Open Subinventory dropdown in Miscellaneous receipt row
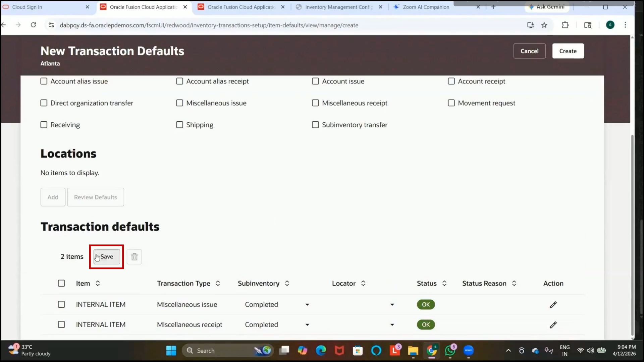Screen dimensions: 644x362 point(307,325)
